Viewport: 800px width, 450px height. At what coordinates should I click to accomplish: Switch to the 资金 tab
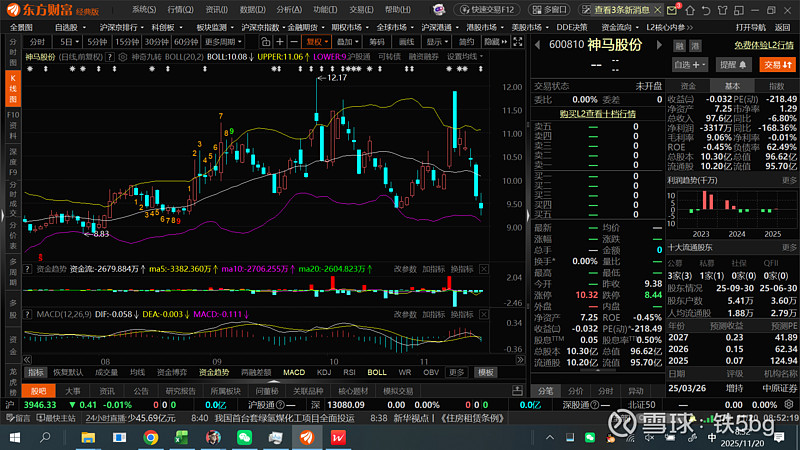[688, 86]
